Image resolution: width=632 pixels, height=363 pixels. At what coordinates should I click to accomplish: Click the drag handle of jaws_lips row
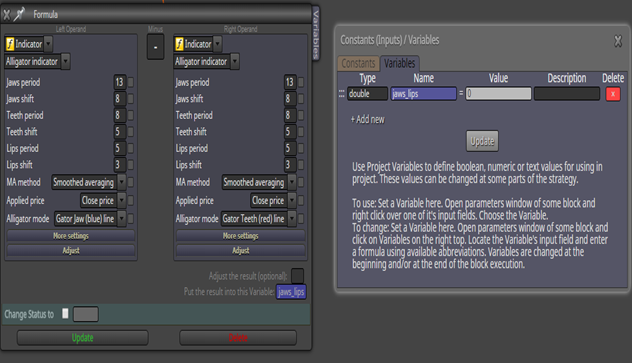click(341, 94)
